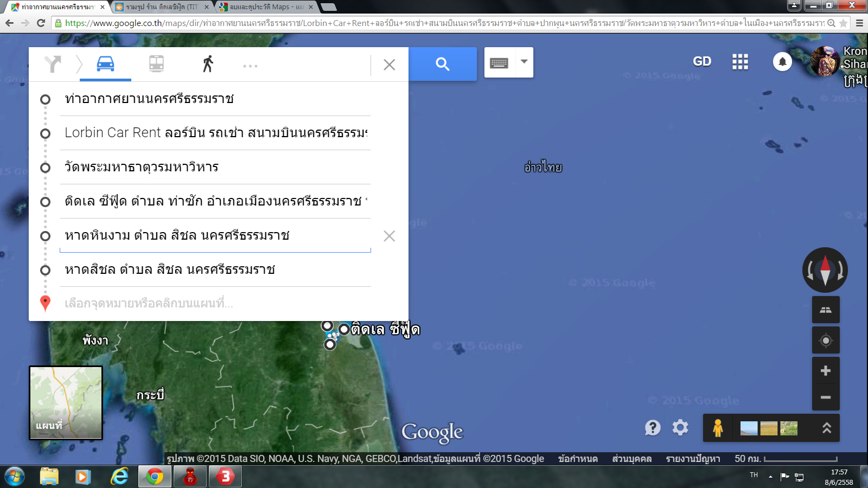Remove the หาดหินงาม waypoint with X
Image resolution: width=868 pixels, height=488 pixels.
389,236
